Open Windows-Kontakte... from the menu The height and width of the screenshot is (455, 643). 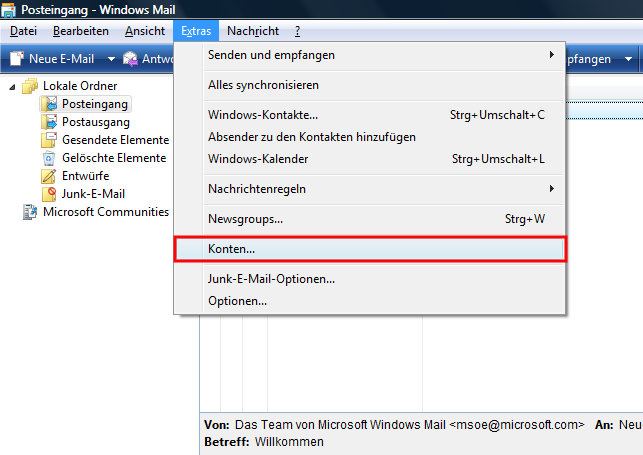coord(262,115)
